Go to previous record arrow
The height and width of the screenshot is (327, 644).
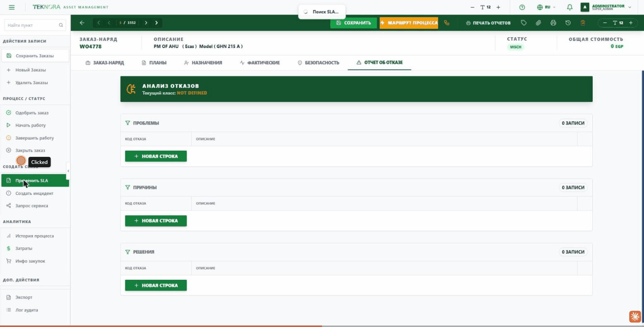tap(109, 23)
